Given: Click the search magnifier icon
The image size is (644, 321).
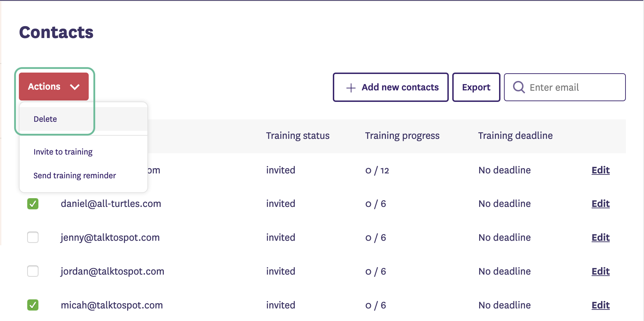Looking at the screenshot, I should click(x=519, y=87).
